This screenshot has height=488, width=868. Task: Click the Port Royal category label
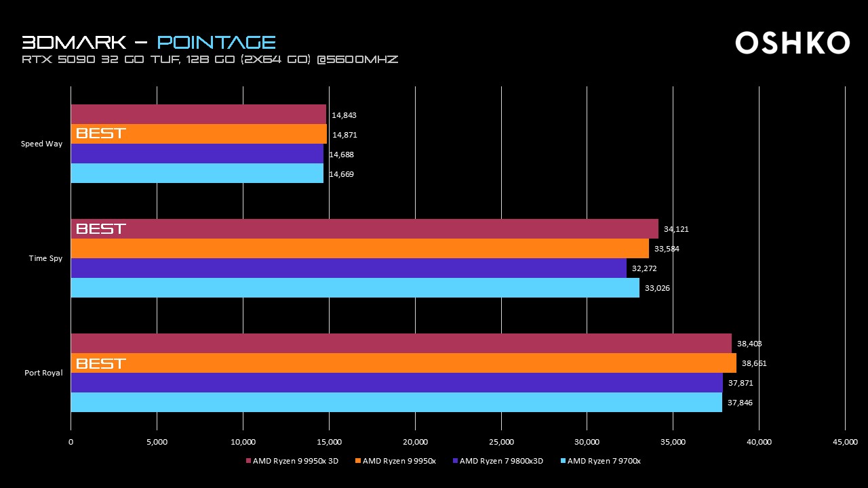click(43, 373)
